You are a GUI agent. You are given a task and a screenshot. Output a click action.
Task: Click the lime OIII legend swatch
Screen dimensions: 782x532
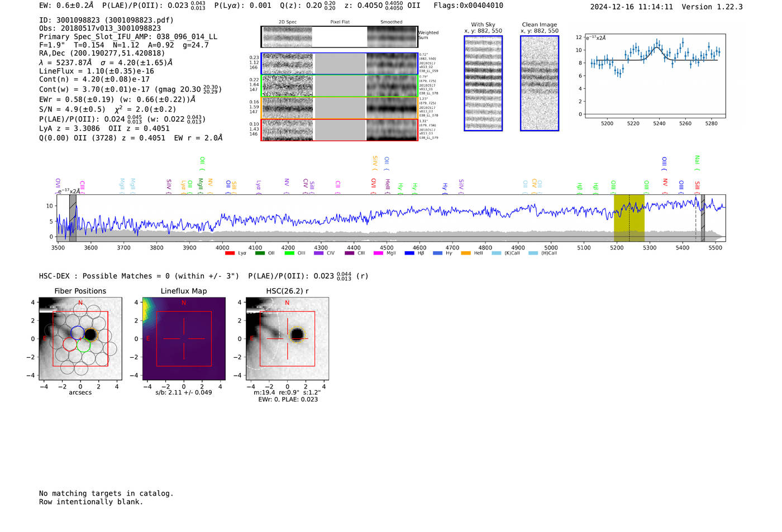[289, 253]
